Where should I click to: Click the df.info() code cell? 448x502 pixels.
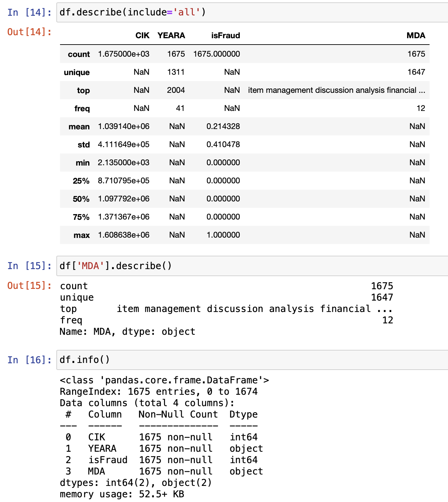(x=252, y=360)
